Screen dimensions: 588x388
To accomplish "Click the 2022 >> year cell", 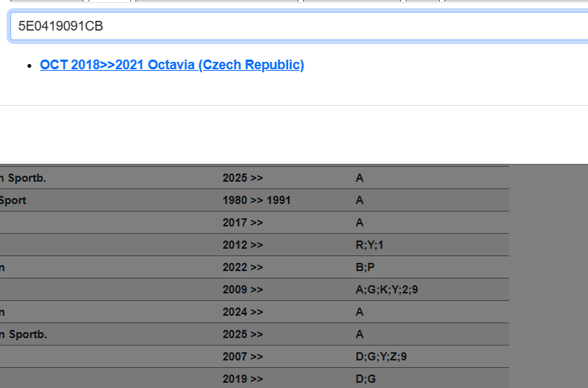I will click(x=243, y=267).
